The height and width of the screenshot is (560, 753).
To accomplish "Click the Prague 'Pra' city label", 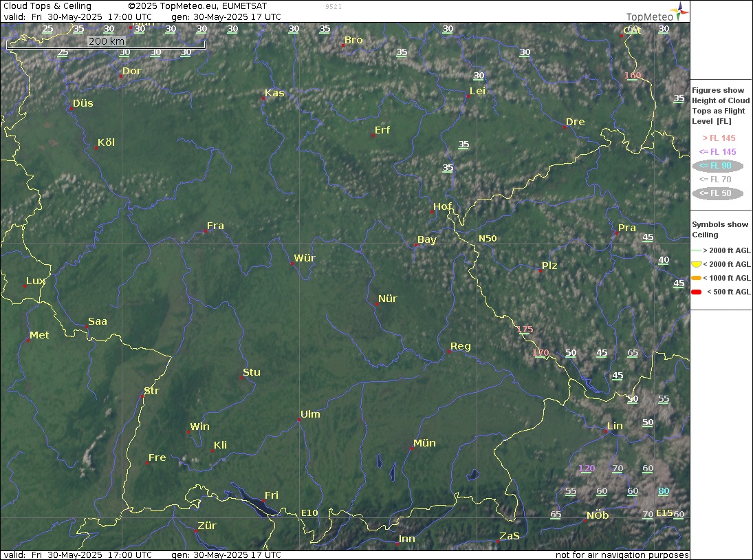I will click(626, 228).
